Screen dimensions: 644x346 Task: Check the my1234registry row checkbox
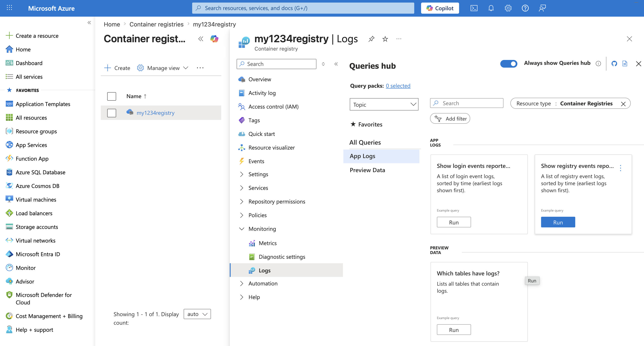click(111, 113)
